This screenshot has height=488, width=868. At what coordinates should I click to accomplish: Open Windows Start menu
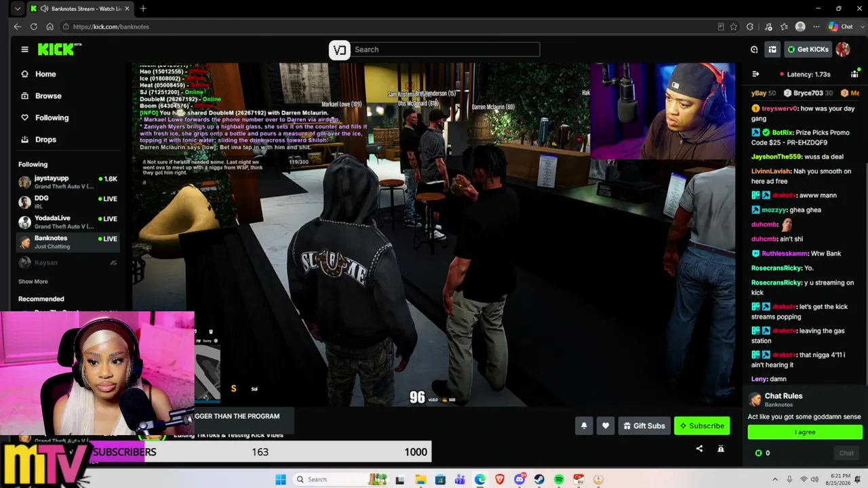(x=281, y=479)
